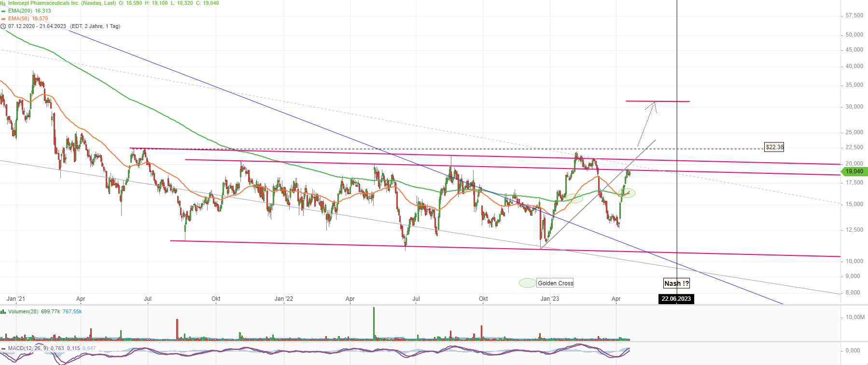Open the MACD(12, 26, 9) indicator settings
Viewport: 868px width, 365px height.
[28, 348]
